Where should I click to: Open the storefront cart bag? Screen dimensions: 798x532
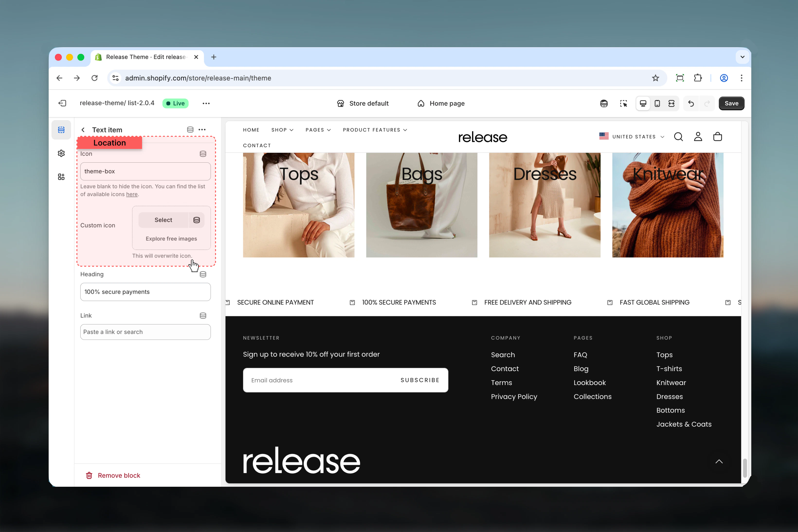(717, 136)
